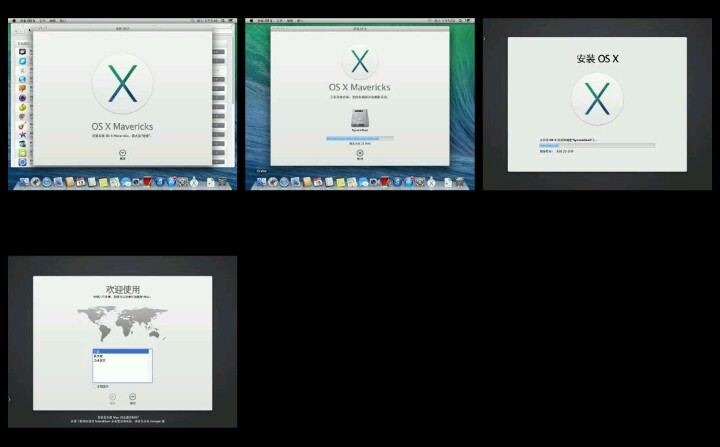Click the 欢迎使用 heading text
The height and width of the screenshot is (447, 720).
click(x=123, y=289)
